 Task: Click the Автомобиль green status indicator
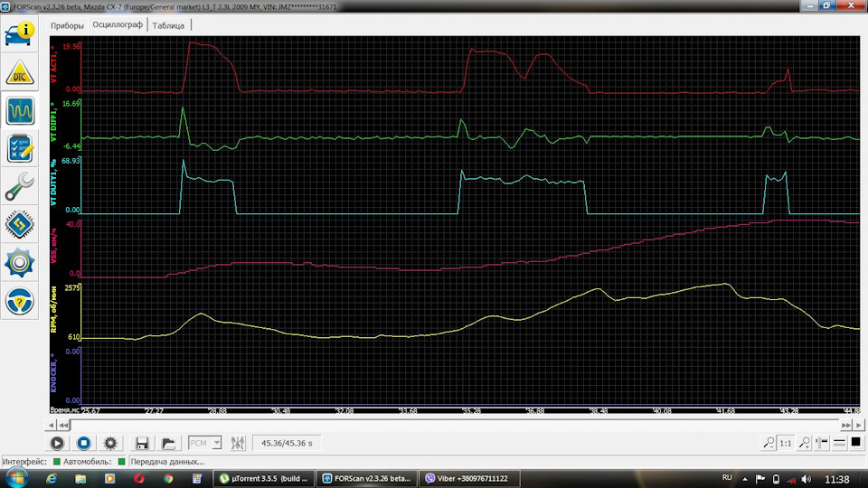pos(121,462)
